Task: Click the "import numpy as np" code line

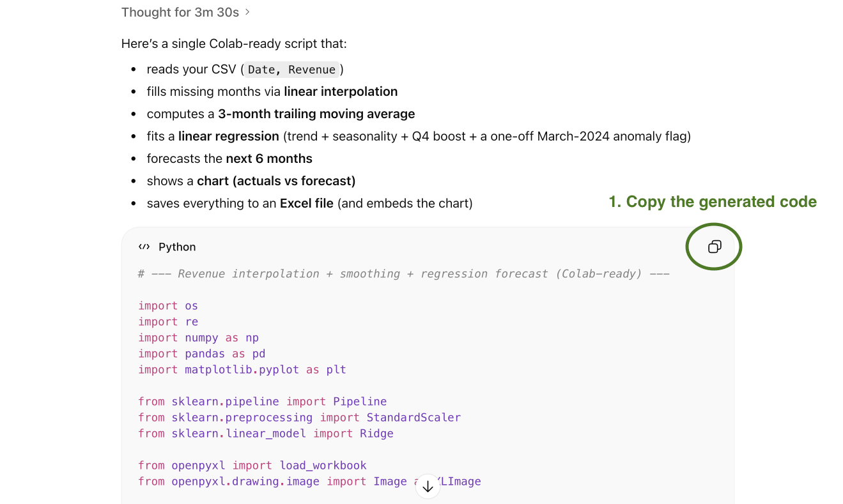Action: (198, 338)
